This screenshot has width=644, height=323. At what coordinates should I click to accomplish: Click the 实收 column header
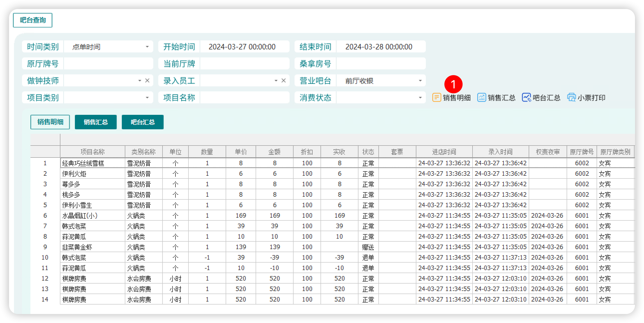[339, 152]
